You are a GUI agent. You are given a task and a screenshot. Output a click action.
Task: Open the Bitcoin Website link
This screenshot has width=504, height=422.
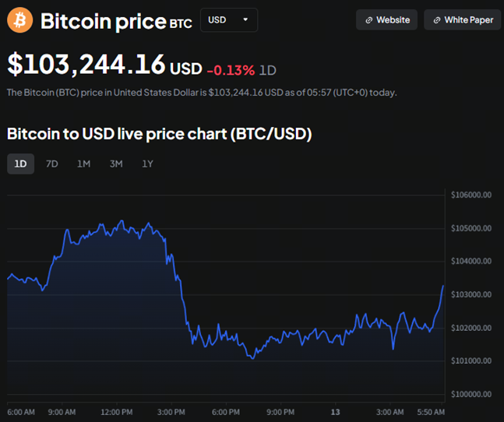[x=387, y=20]
